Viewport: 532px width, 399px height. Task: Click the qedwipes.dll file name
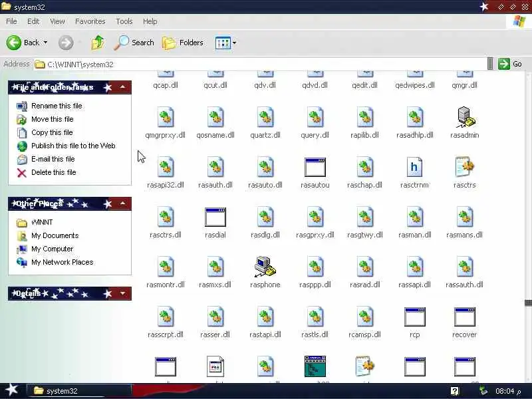(x=414, y=85)
